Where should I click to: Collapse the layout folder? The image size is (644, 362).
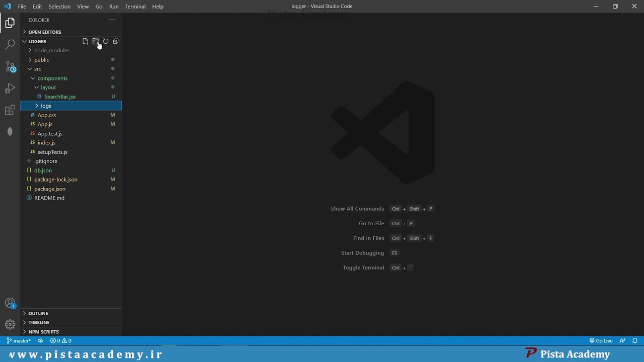click(x=71, y=87)
